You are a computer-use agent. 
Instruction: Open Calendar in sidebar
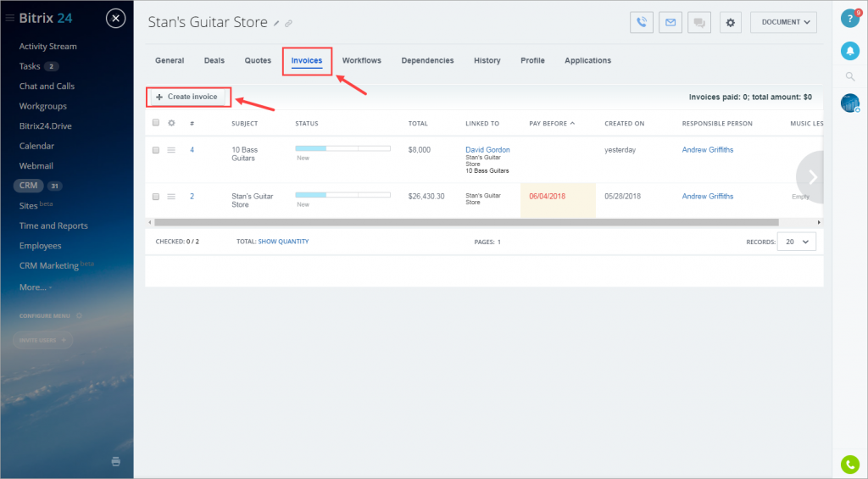36,146
